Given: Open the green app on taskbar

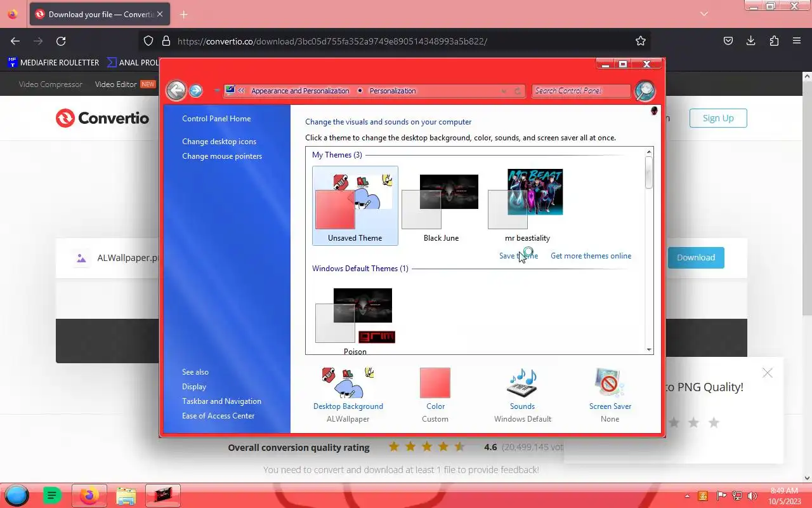Looking at the screenshot, I should click(x=52, y=495).
